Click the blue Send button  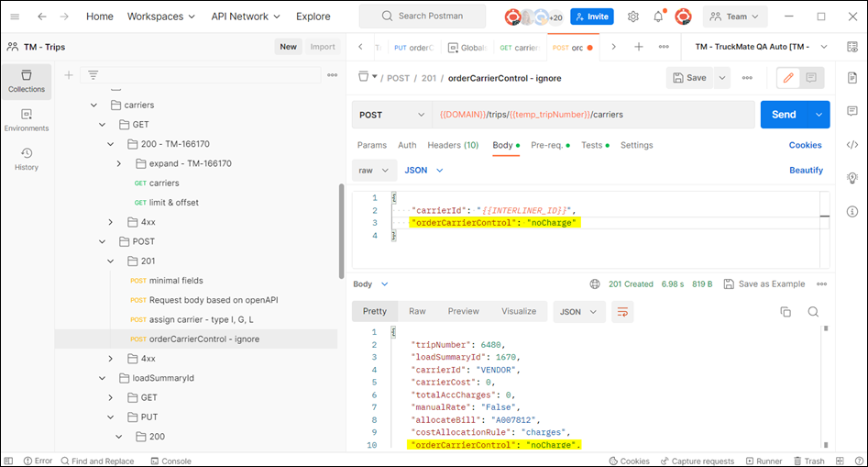coord(783,115)
